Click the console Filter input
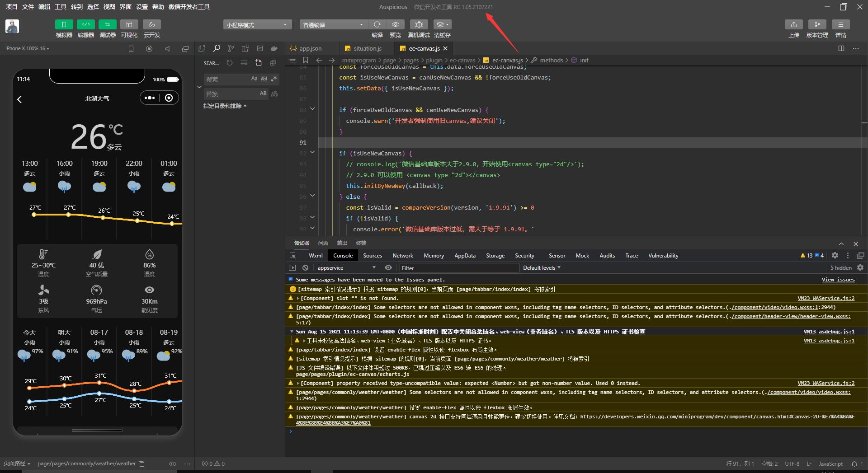 (x=459, y=268)
